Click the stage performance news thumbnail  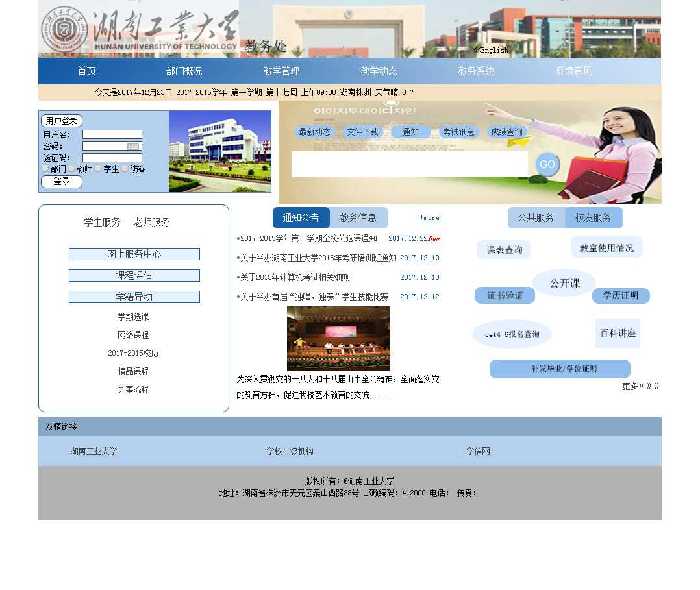click(x=338, y=339)
